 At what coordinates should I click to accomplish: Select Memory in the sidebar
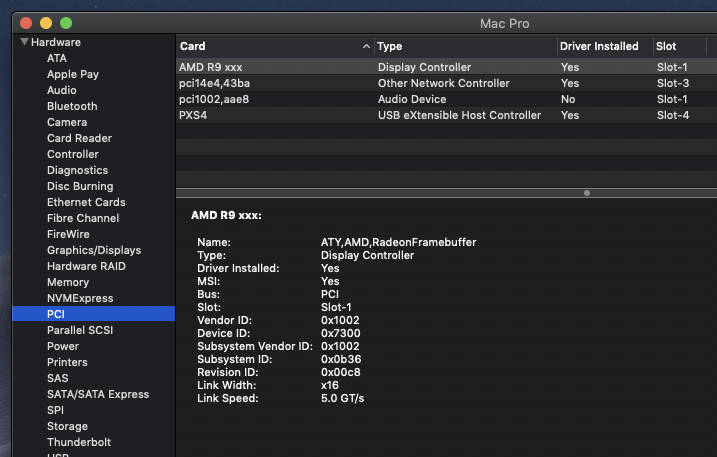pyautogui.click(x=68, y=282)
